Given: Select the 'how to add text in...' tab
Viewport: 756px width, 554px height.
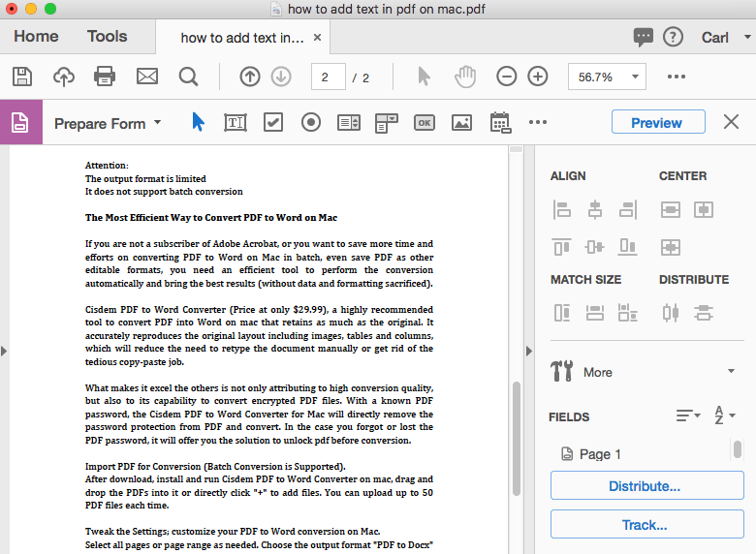Looking at the screenshot, I should point(242,38).
